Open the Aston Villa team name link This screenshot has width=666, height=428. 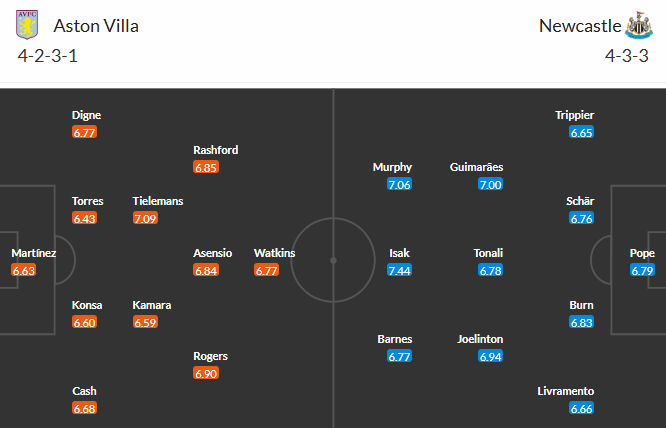pos(96,26)
